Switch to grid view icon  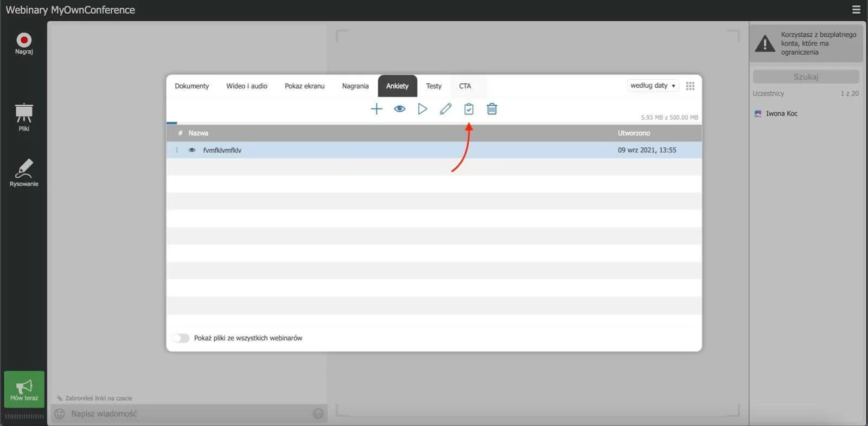point(690,86)
